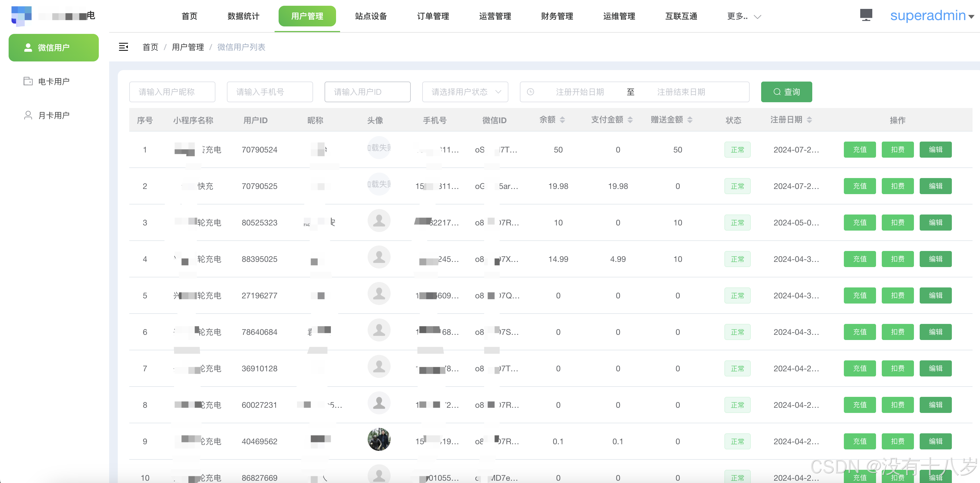Switch to 数据统计 top tab

coord(244,16)
